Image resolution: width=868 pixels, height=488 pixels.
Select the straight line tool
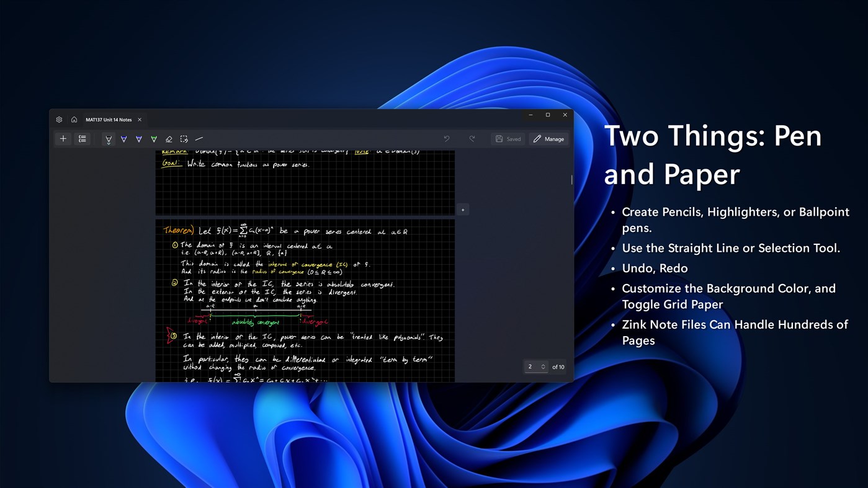[199, 138]
